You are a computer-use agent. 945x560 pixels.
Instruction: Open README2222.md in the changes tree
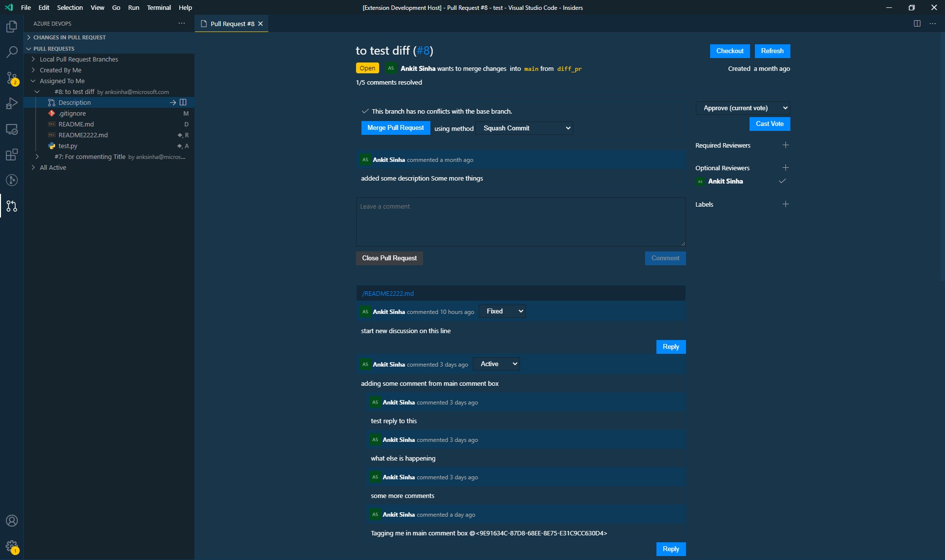point(109,135)
